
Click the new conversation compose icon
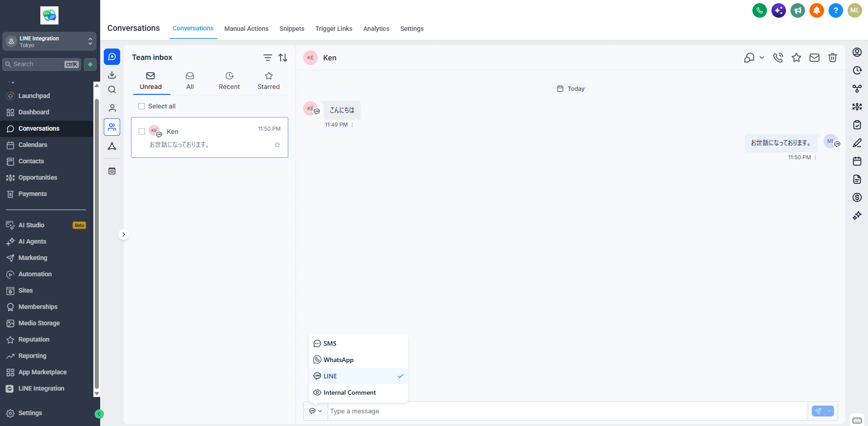[x=112, y=57]
